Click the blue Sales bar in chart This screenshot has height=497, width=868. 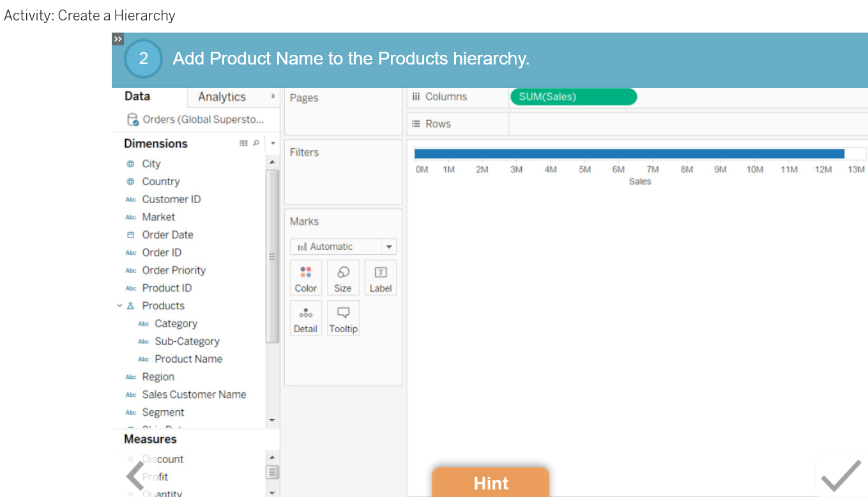click(629, 153)
